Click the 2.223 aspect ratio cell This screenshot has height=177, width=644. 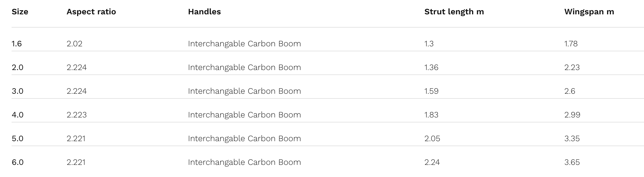pos(77,115)
